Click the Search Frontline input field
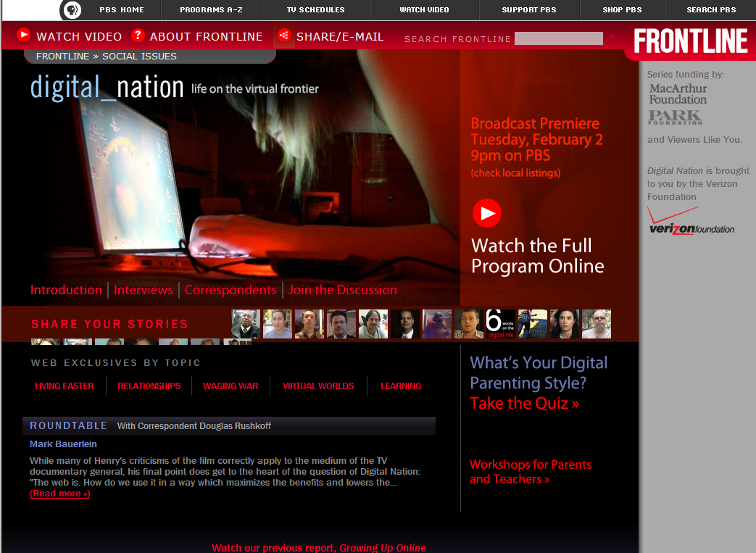756x553 pixels. pyautogui.click(x=558, y=38)
